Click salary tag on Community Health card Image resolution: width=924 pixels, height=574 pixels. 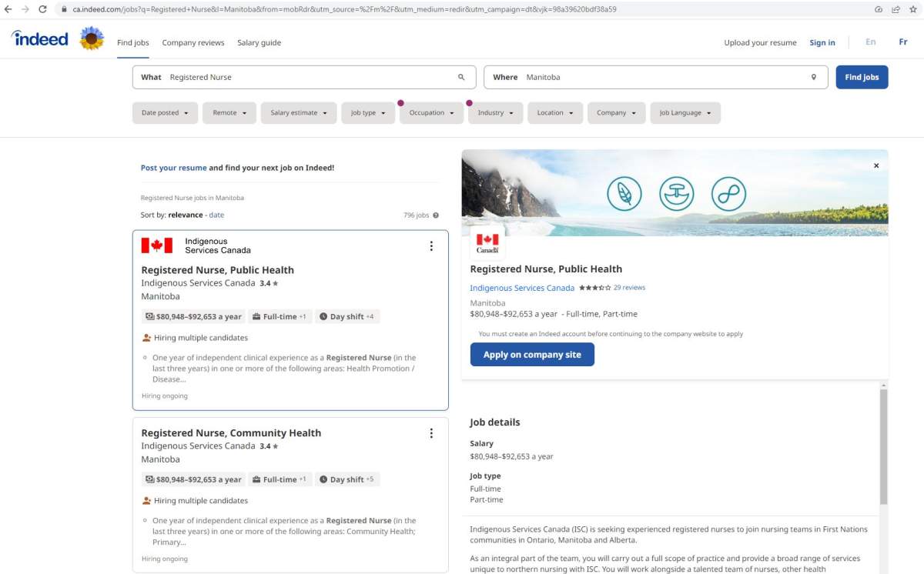[193, 479]
